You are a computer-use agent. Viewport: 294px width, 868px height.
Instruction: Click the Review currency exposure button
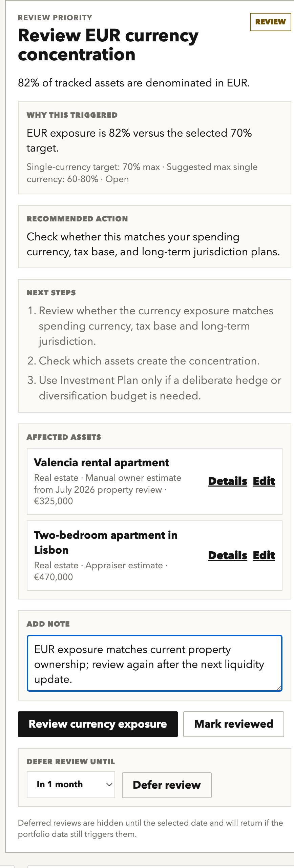pos(98,724)
